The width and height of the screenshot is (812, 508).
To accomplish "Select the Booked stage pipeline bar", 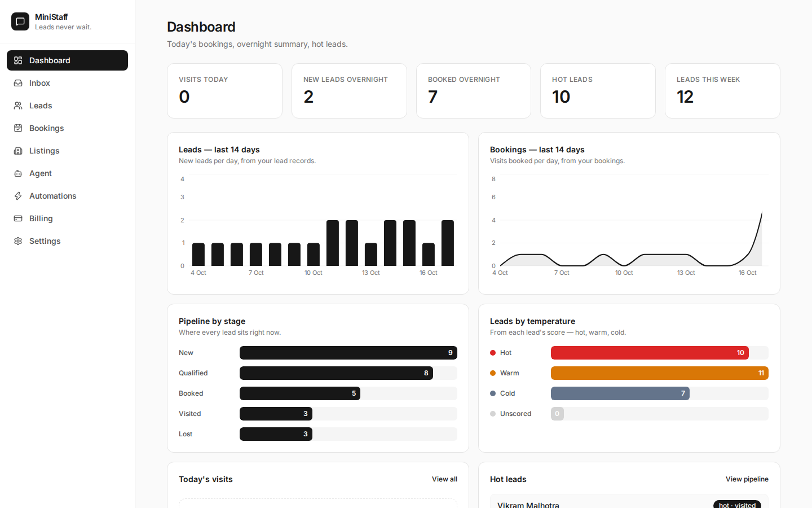I will click(300, 393).
